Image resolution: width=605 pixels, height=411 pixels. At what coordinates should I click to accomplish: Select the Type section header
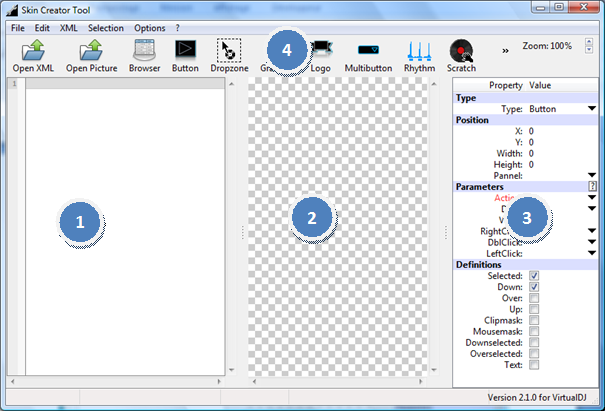pyautogui.click(x=526, y=98)
